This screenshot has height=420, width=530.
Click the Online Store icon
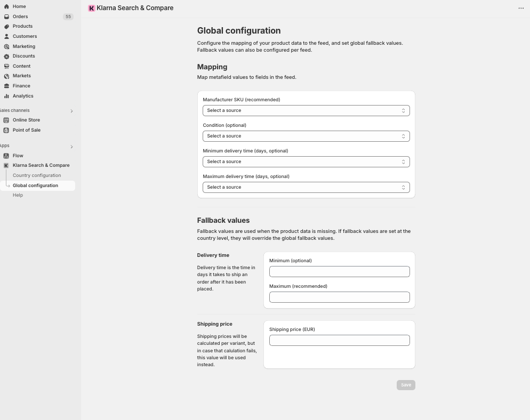[6, 120]
